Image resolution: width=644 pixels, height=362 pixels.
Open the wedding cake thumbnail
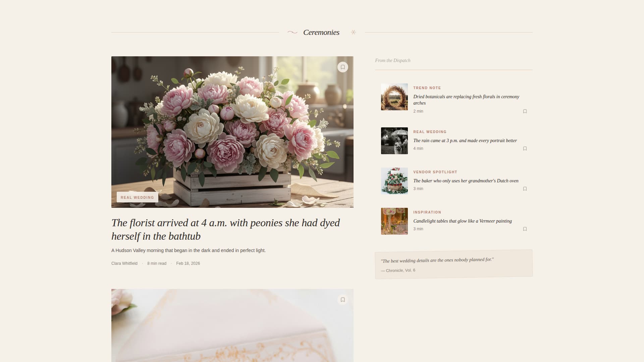[394, 181]
